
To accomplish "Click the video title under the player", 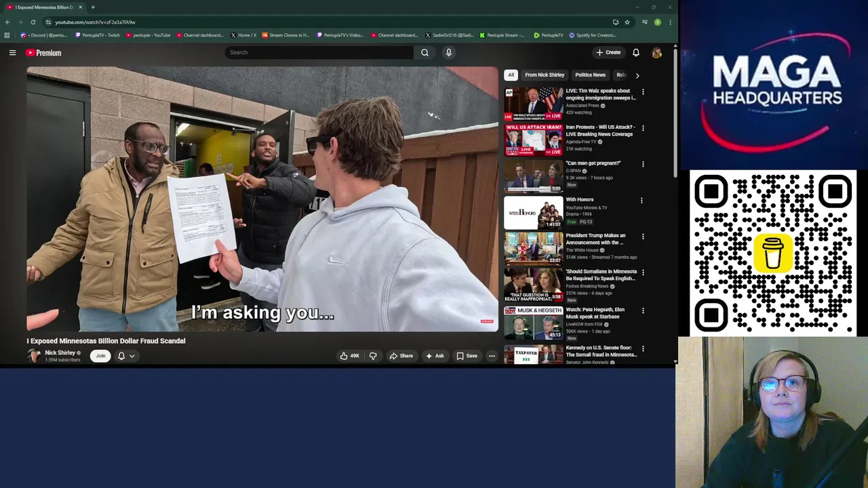I will click(106, 341).
